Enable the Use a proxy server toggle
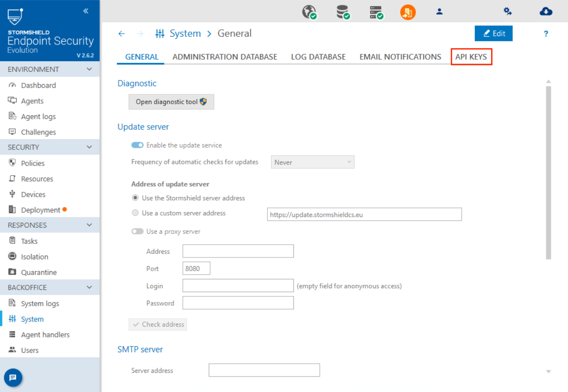Screen dimensions: 568x392 click(x=137, y=231)
